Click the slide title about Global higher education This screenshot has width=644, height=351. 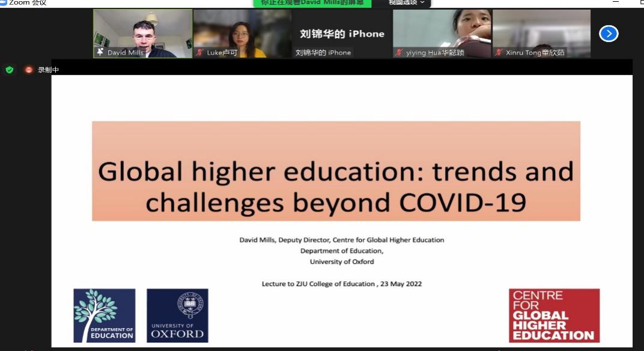(x=336, y=188)
